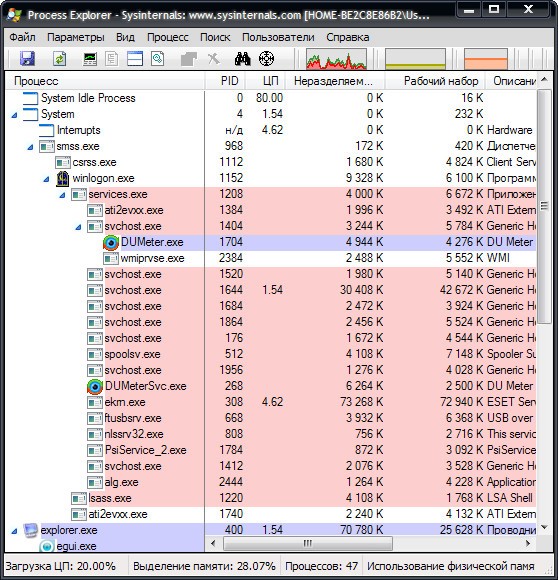Screen dimensions: 558x580
Task: Click Выделение памяти: 28.07% status
Action: (204, 566)
